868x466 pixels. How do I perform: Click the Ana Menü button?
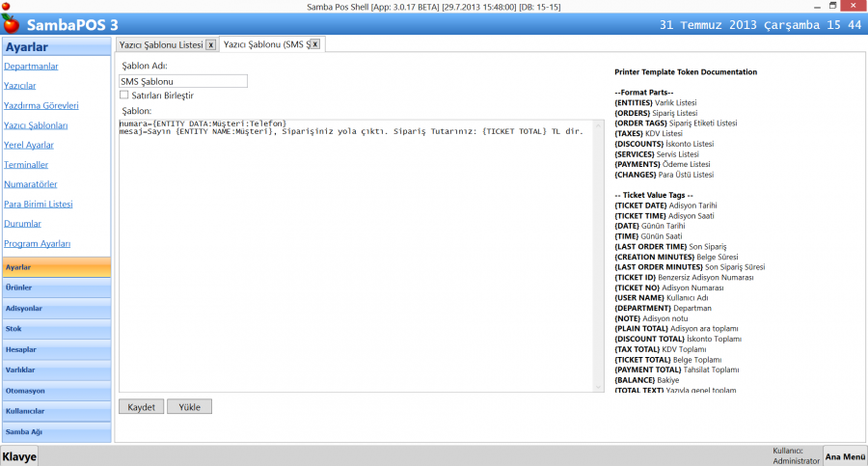(843, 455)
